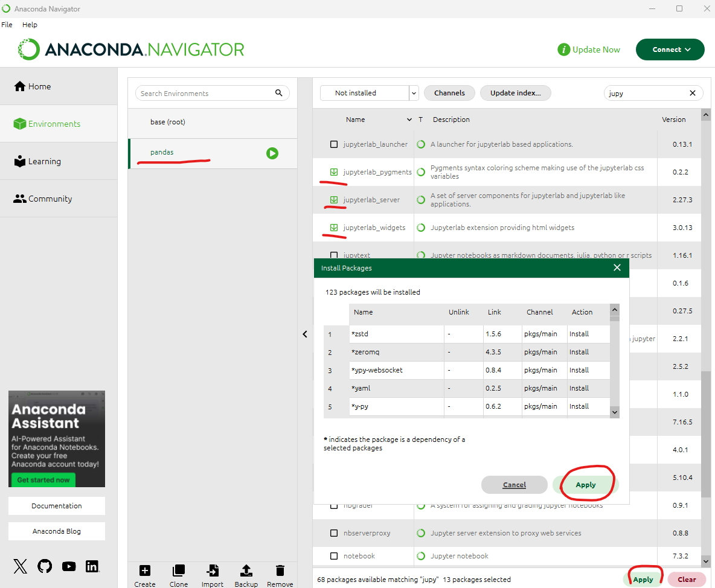The width and height of the screenshot is (715, 588).
Task: Open the Home section
Action: tap(59, 86)
